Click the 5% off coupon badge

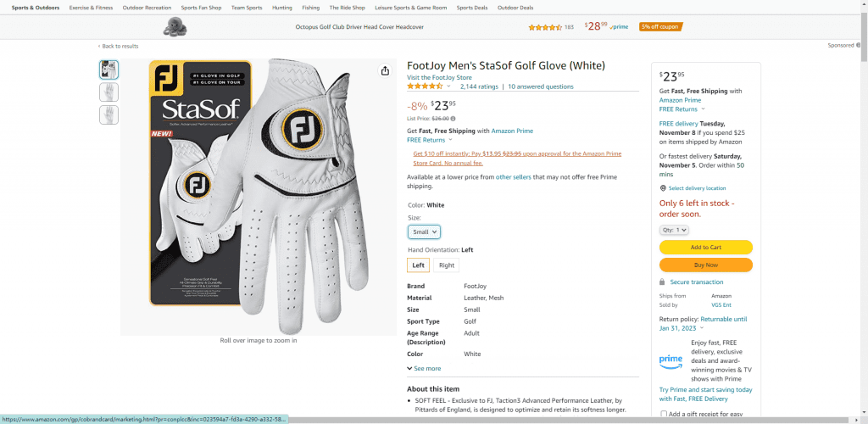click(660, 26)
